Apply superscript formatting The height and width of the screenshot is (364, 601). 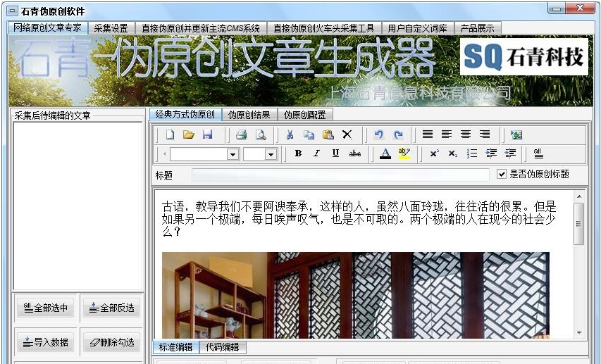pos(434,153)
